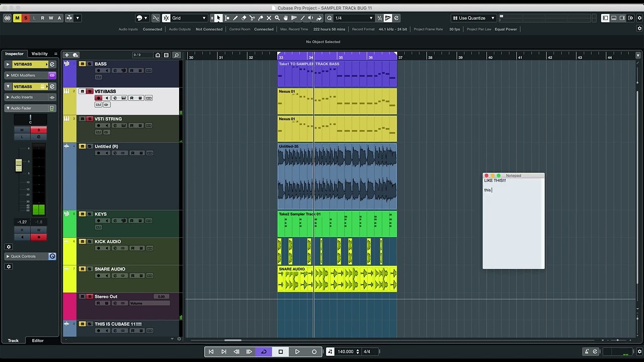
Task: Open Inspector settings gear below fader
Action: [9, 247]
